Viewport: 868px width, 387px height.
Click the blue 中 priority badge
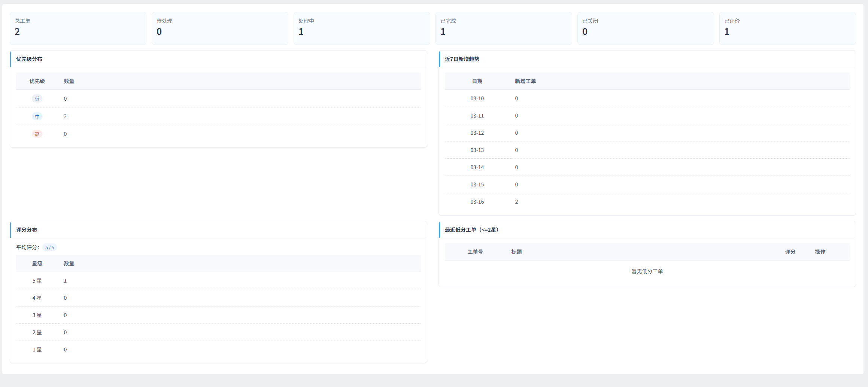pos(37,116)
